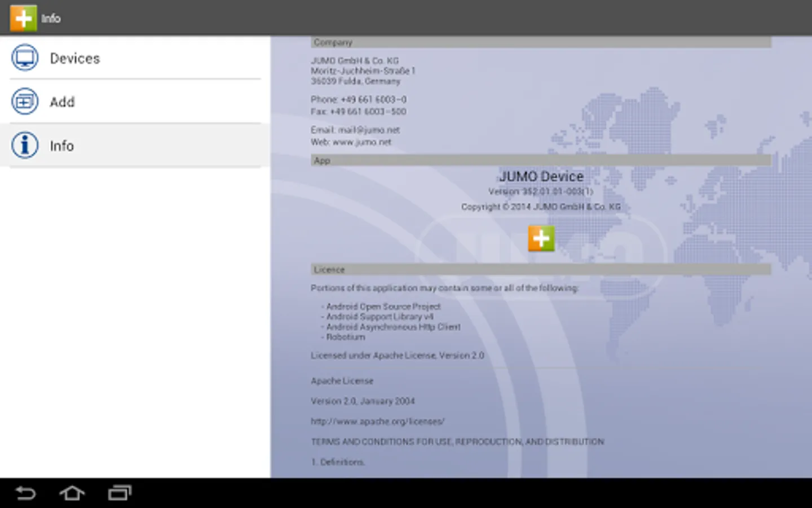Click the Portions of this application sentence
This screenshot has height=508, width=812.
(444, 288)
